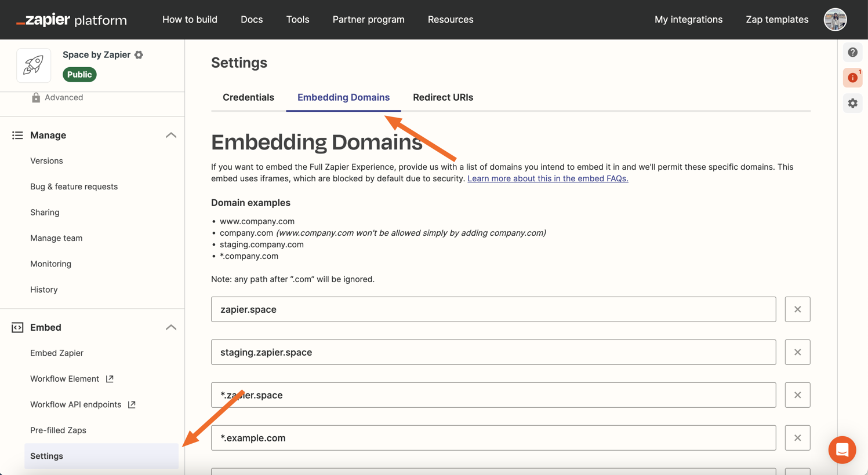Remove the zapier.space domain with X button
This screenshot has height=475, width=868.
(797, 309)
